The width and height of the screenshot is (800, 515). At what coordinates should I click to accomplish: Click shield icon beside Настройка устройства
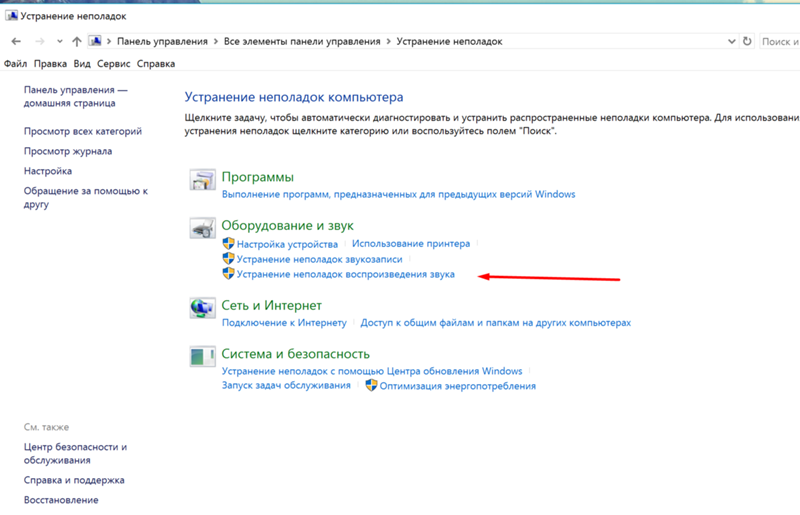[x=229, y=243]
